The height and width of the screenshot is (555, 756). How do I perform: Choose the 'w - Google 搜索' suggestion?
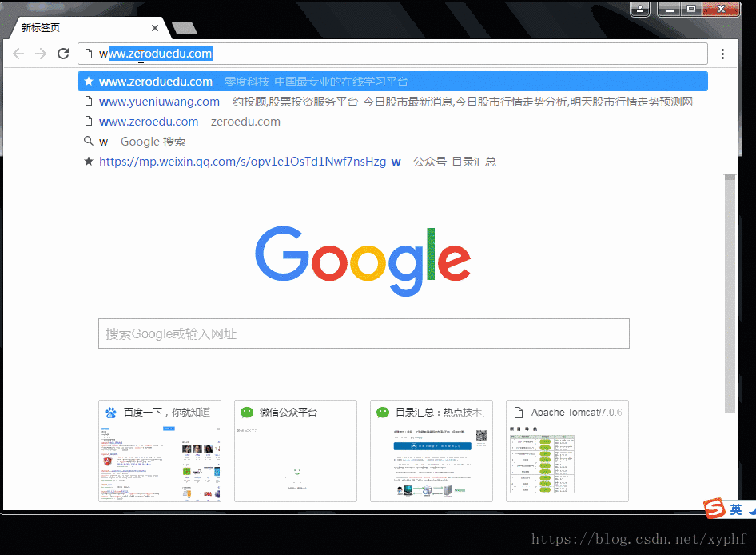[392, 142]
